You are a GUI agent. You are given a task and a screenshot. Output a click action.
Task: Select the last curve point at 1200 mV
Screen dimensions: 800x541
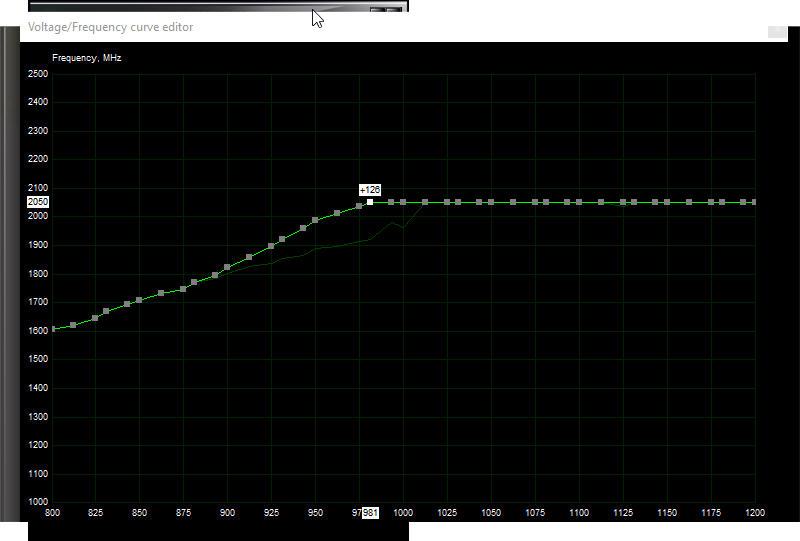[x=754, y=202]
